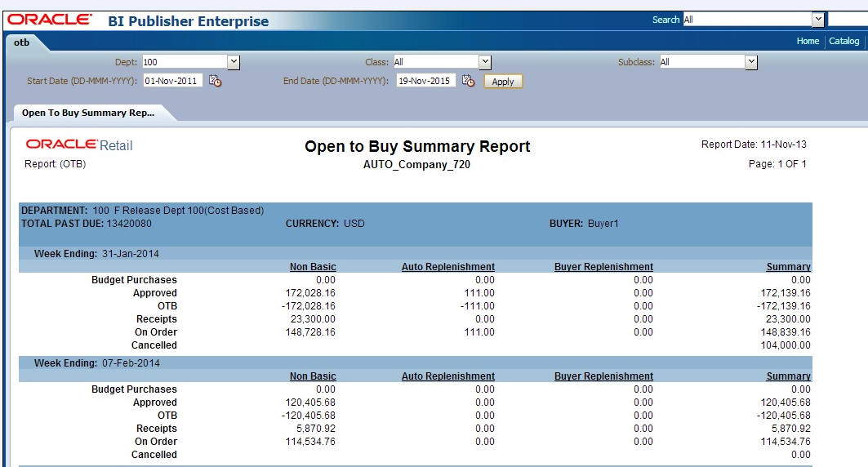Screen dimensions: 868x467
Task: Click the Start Date input field
Action: coord(173,81)
